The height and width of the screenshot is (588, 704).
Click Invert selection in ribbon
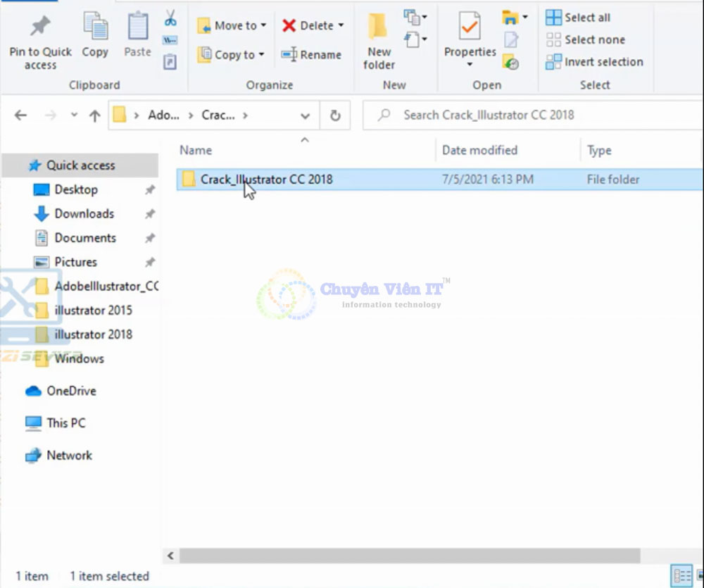595,62
